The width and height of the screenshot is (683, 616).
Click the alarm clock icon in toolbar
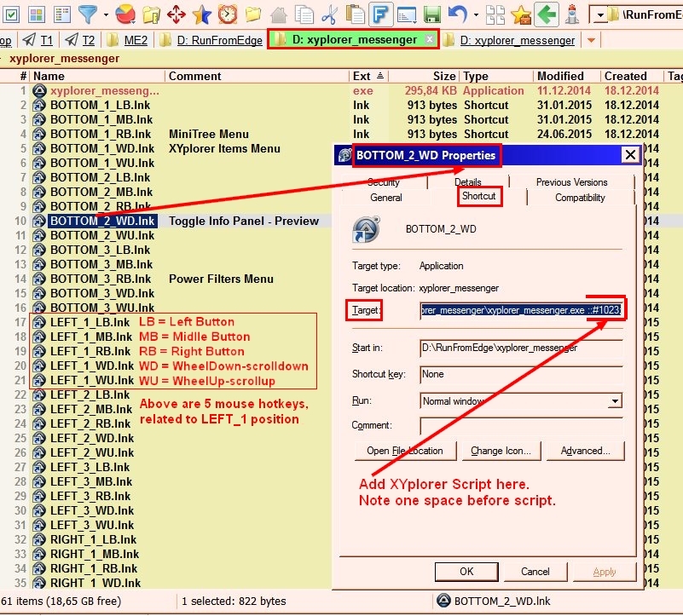[x=227, y=14]
